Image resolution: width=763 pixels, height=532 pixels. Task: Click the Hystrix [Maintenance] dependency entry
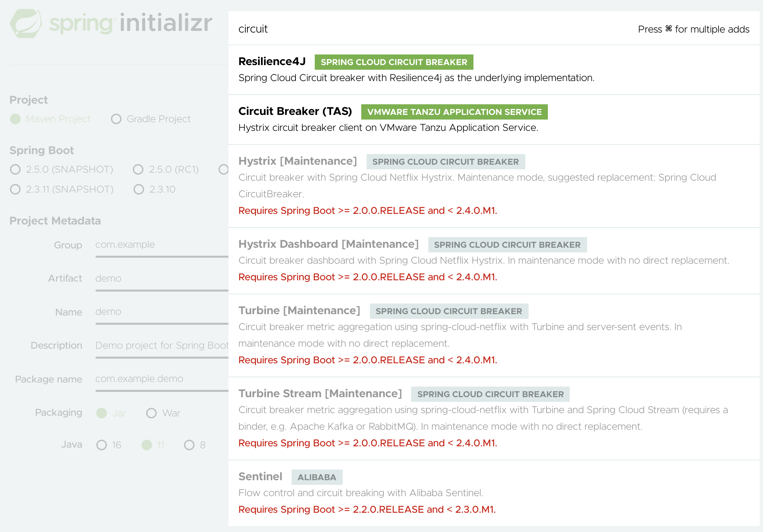tap(297, 161)
